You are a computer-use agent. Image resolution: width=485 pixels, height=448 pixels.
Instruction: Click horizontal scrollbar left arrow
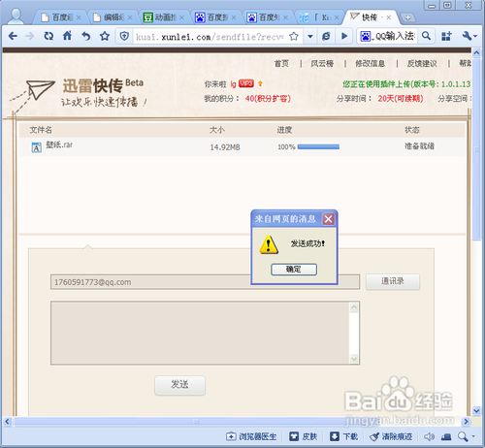(x=8, y=421)
